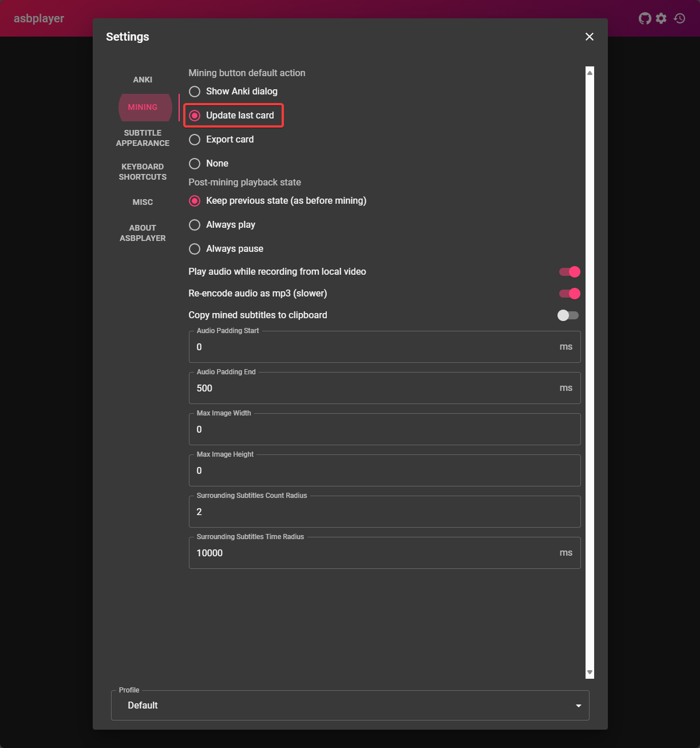
Task: Select Always play after mining
Action: (195, 224)
